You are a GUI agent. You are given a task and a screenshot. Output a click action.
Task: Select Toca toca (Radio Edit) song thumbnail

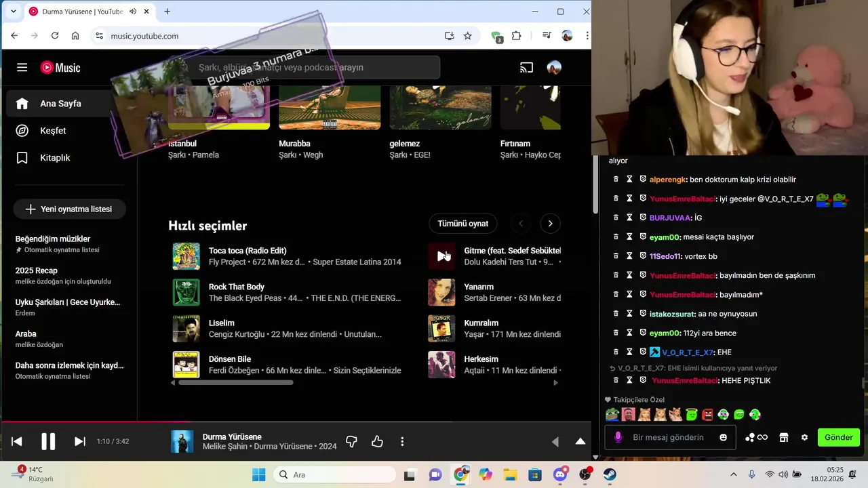point(186,256)
